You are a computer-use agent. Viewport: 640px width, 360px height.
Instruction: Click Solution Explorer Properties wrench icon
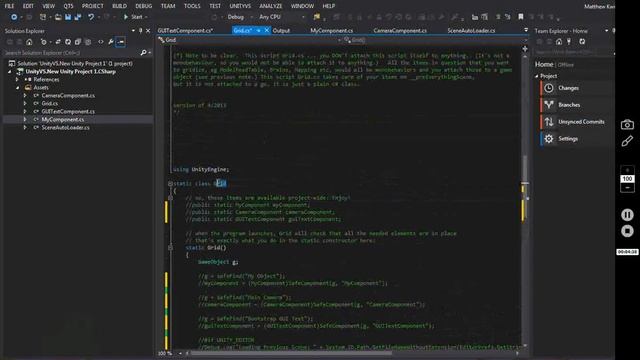(111, 42)
